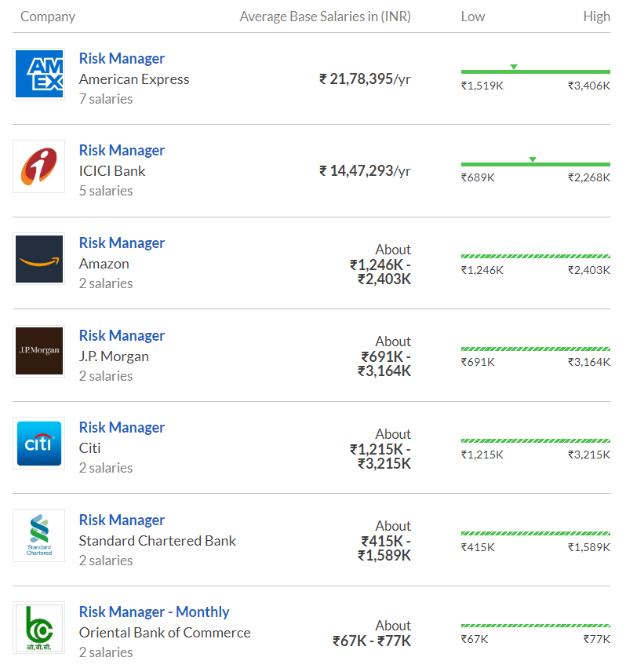Click J.P. Morgan Risk Manager title

click(x=122, y=336)
